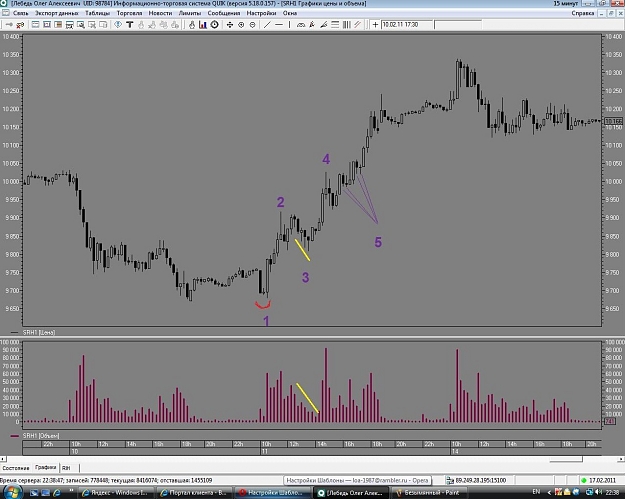Open the Сообщения menu

coord(224,13)
